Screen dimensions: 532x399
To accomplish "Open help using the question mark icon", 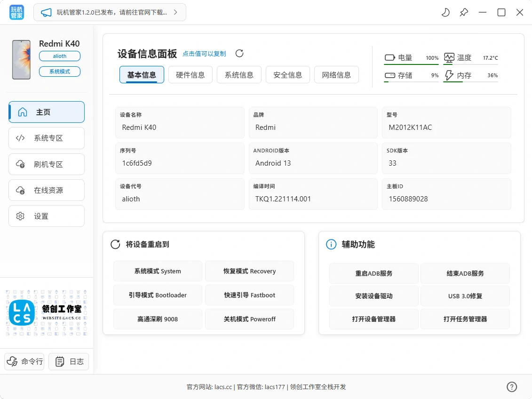I will (512, 386).
